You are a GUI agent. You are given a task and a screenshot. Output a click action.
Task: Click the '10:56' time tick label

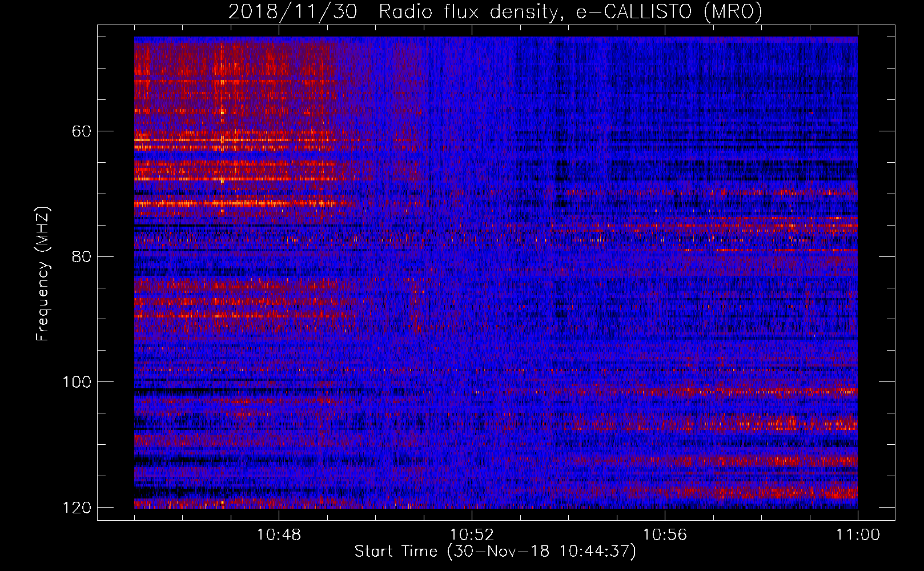pyautogui.click(x=665, y=535)
